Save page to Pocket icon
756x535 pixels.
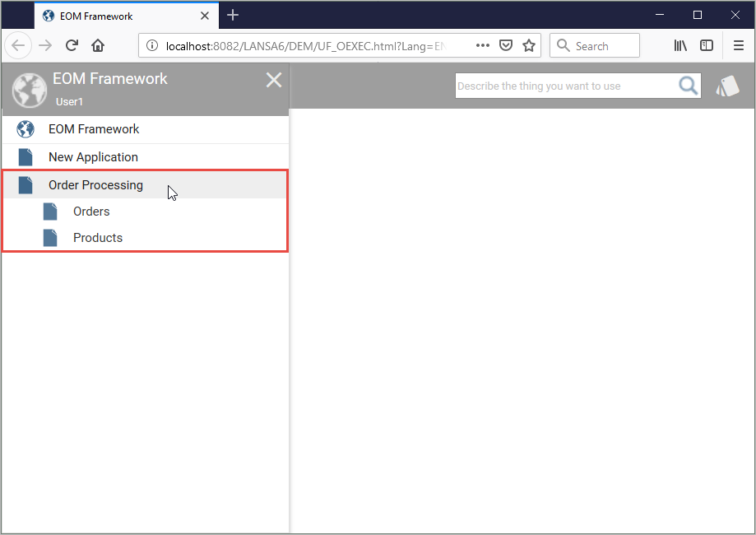(x=505, y=46)
